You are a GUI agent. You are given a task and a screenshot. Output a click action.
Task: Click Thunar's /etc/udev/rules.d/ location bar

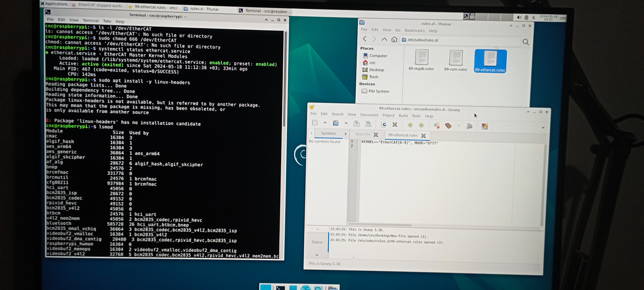click(461, 41)
